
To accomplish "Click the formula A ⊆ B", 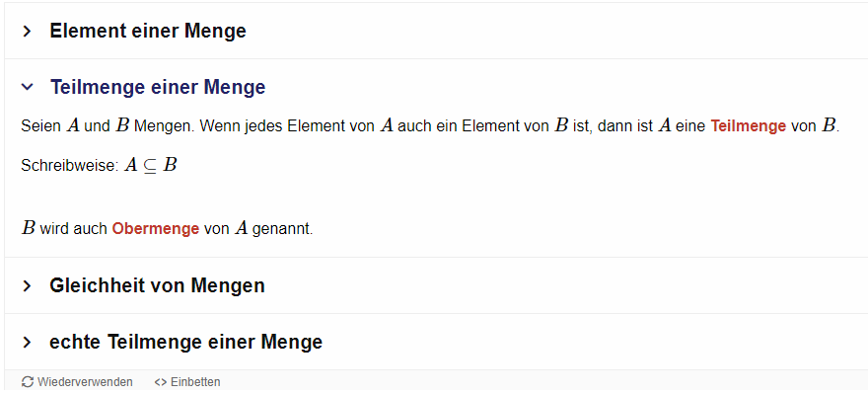I will point(151,165).
